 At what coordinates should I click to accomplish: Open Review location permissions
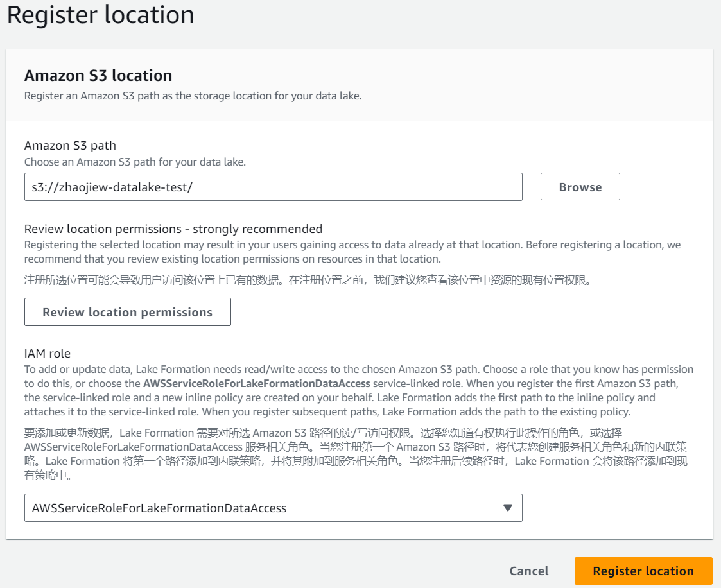click(127, 312)
